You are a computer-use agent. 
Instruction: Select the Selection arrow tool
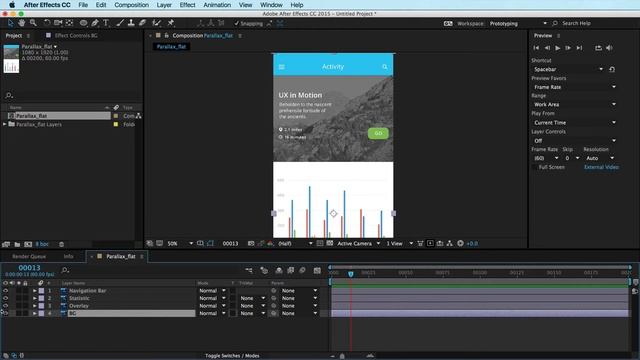pos(10,23)
